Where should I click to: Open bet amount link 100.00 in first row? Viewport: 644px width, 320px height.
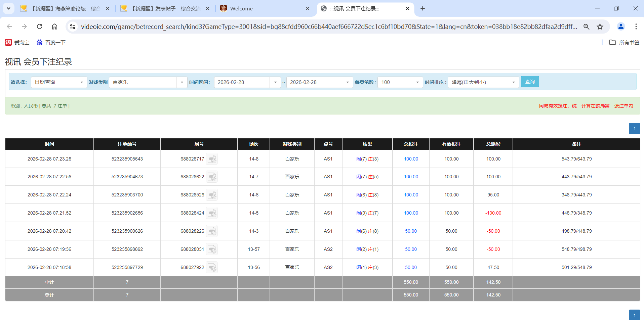pos(410,159)
